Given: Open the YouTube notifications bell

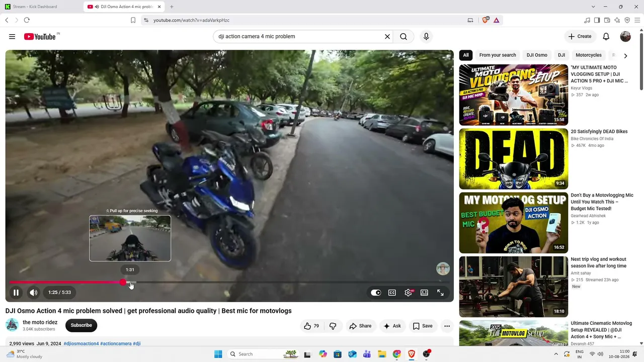Looking at the screenshot, I should click(606, 37).
